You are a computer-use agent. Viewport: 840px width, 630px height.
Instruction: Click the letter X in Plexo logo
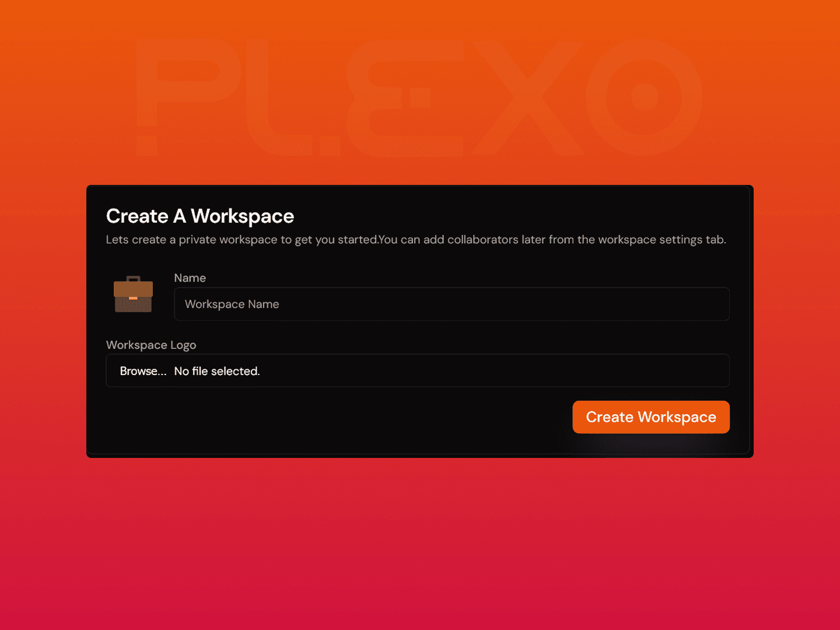click(x=528, y=96)
